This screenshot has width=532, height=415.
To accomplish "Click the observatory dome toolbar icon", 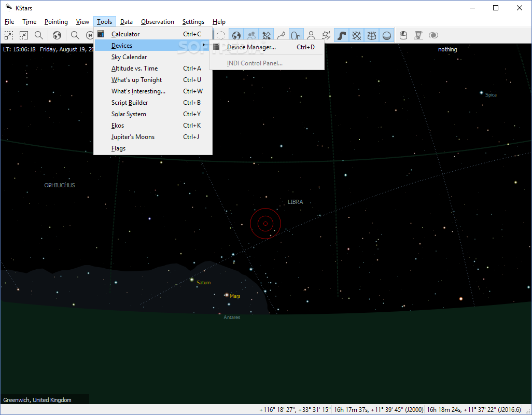I will coord(403,35).
